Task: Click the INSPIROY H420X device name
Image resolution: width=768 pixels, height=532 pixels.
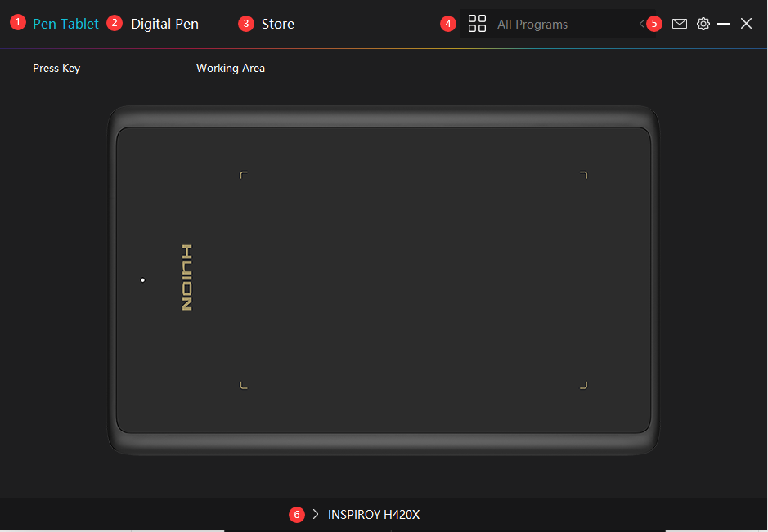Action: click(x=374, y=514)
